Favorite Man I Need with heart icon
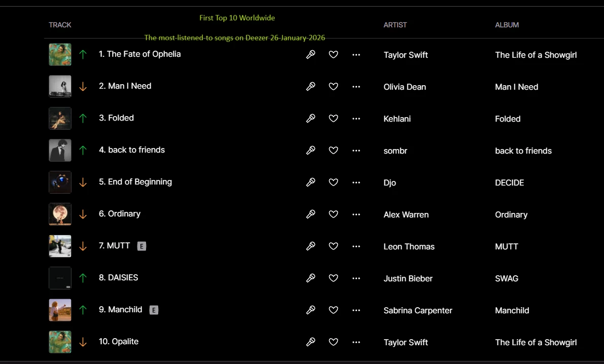The height and width of the screenshot is (364, 604). [x=333, y=86]
